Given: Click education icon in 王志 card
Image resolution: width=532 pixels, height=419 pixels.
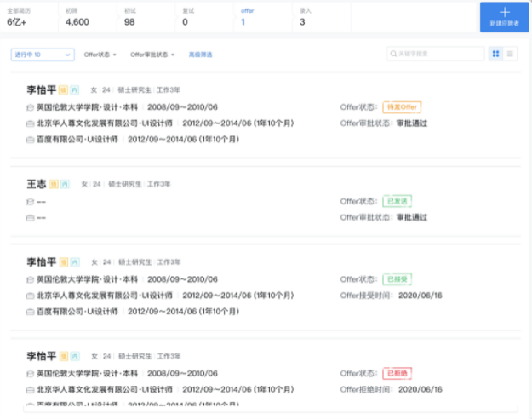Looking at the screenshot, I should [x=31, y=201].
